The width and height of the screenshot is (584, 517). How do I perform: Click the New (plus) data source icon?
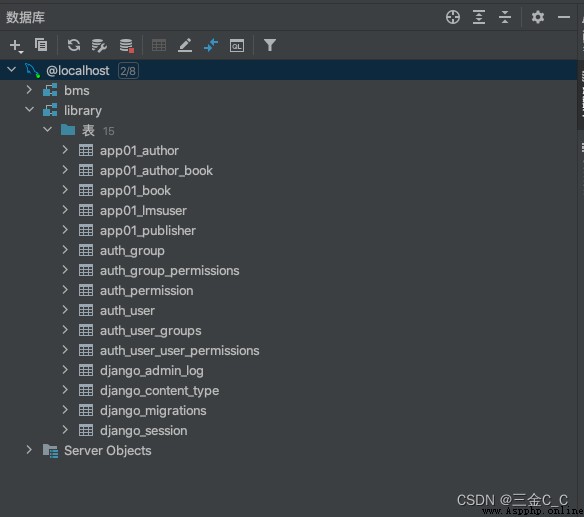(16, 45)
